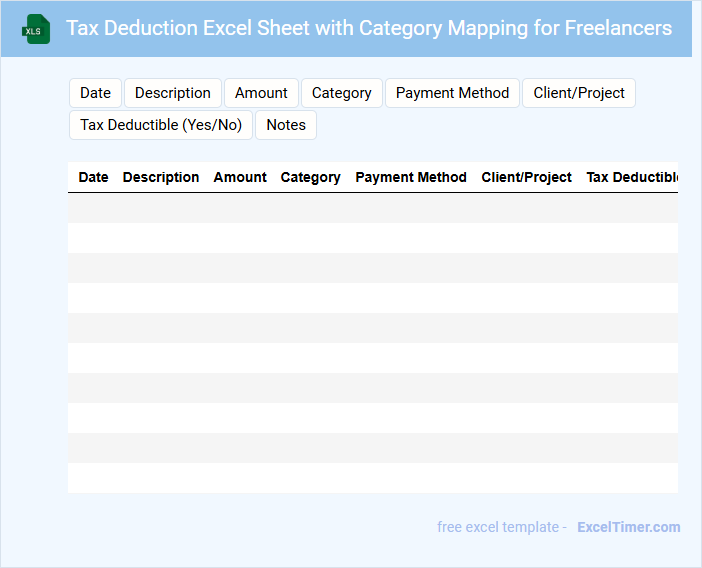This screenshot has width=702, height=568.
Task: Select the Notes tag button
Action: pyautogui.click(x=286, y=125)
